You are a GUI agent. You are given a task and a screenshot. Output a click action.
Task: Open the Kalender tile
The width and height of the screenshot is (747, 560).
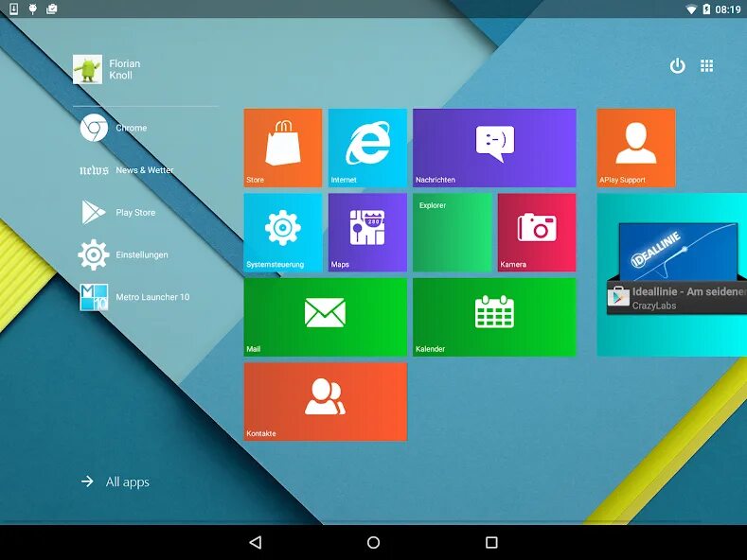494,317
